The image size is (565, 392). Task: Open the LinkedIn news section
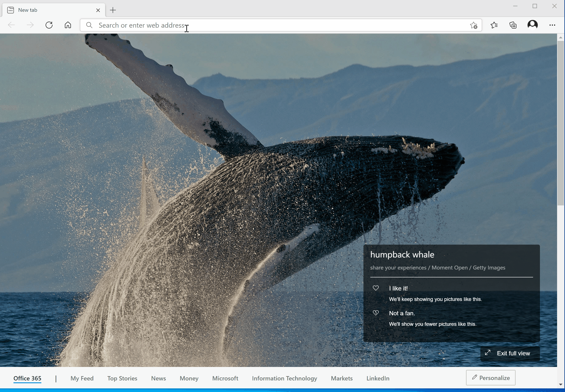pyautogui.click(x=378, y=378)
